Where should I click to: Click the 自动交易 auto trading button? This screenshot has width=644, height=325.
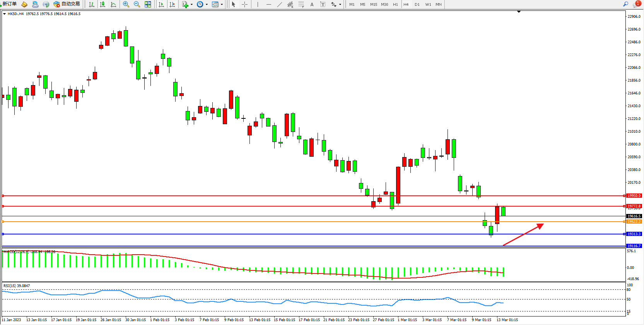[67, 4]
